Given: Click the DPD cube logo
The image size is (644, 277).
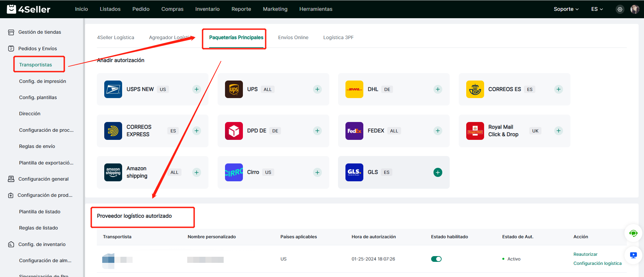Looking at the screenshot, I should click(x=234, y=131).
